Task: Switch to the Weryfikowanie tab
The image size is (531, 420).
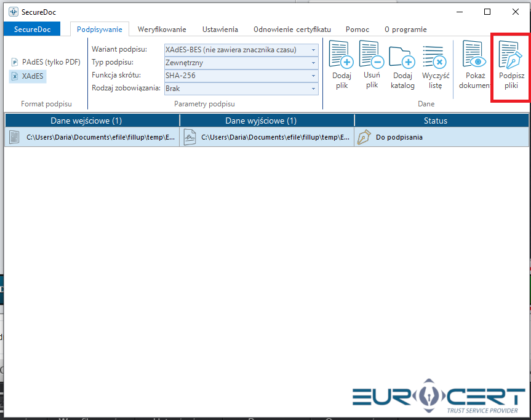Action: pyautogui.click(x=162, y=30)
